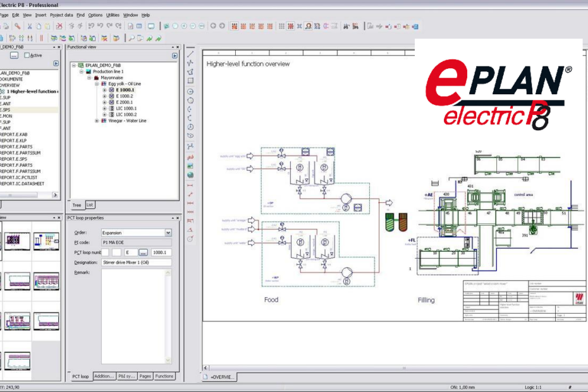This screenshot has height=392, width=588.
Task: Click the Remark text area
Action: [x=133, y=316]
